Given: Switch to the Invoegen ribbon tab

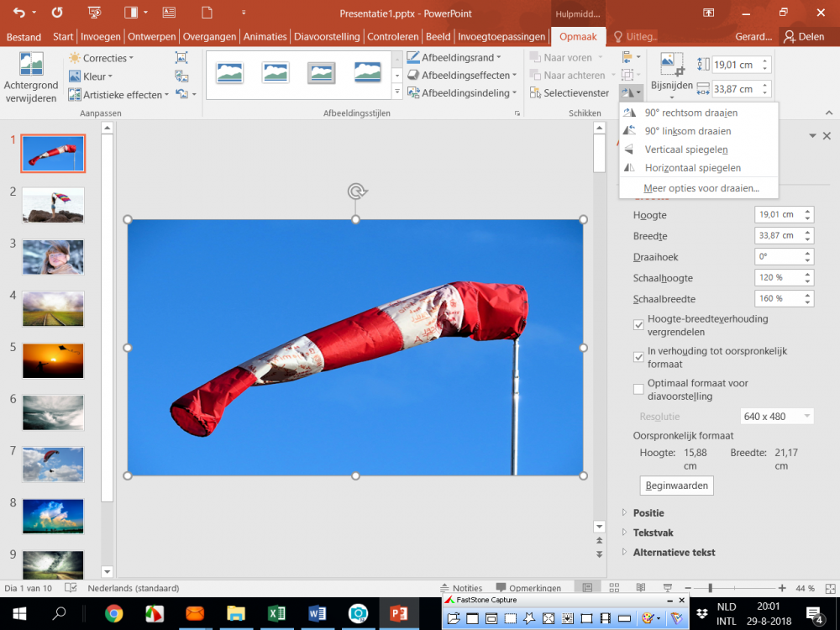Looking at the screenshot, I should pyautogui.click(x=101, y=37).
